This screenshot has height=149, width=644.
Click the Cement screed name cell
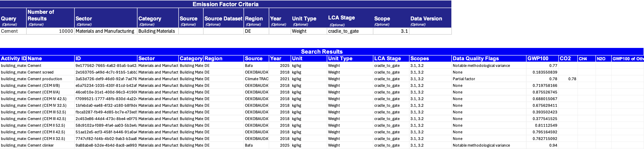(50, 72)
